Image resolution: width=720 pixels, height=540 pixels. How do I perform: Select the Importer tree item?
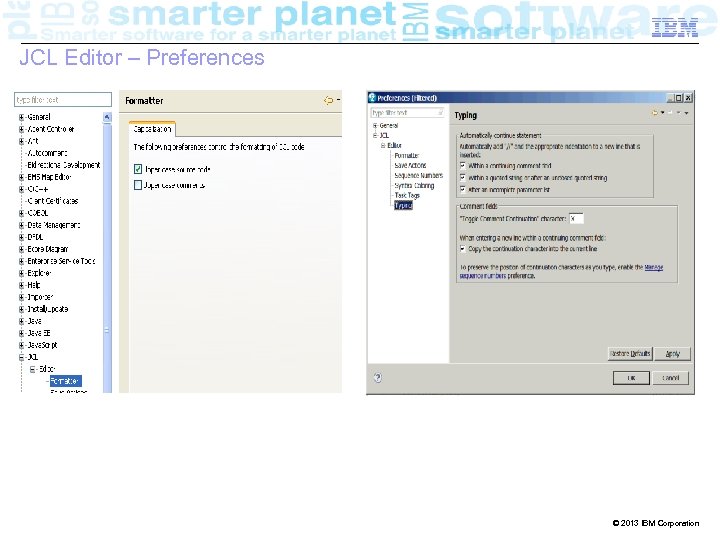[x=40, y=297]
